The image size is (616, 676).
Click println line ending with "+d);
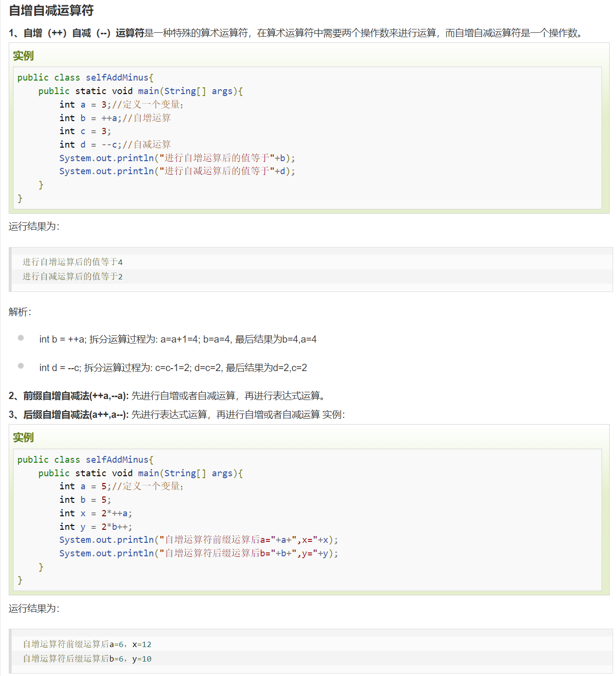[177, 171]
